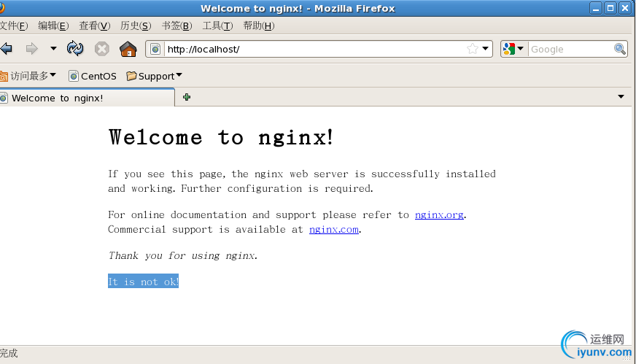Screen dimensions: 636x364
Task: Click the "Thank you for using nginx." text
Action: point(182,255)
